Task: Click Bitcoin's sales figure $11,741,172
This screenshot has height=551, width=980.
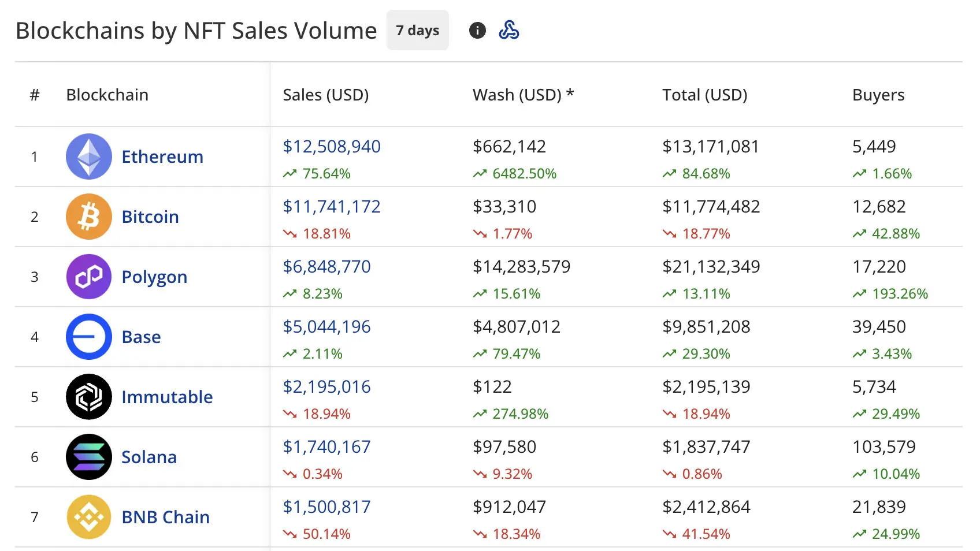Action: (331, 206)
